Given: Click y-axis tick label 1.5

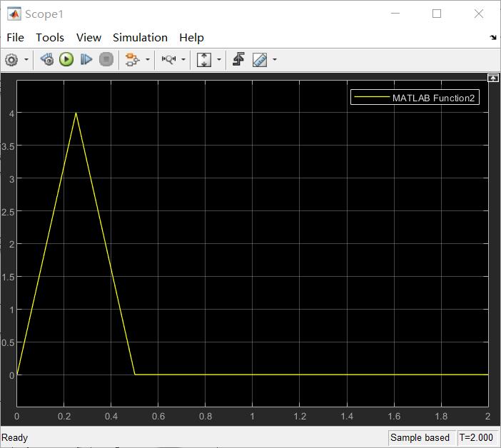Looking at the screenshot, I should [x=8, y=278].
